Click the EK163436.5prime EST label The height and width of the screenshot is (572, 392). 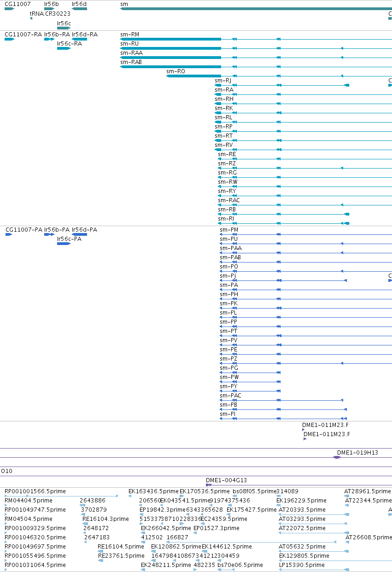[x=153, y=491]
